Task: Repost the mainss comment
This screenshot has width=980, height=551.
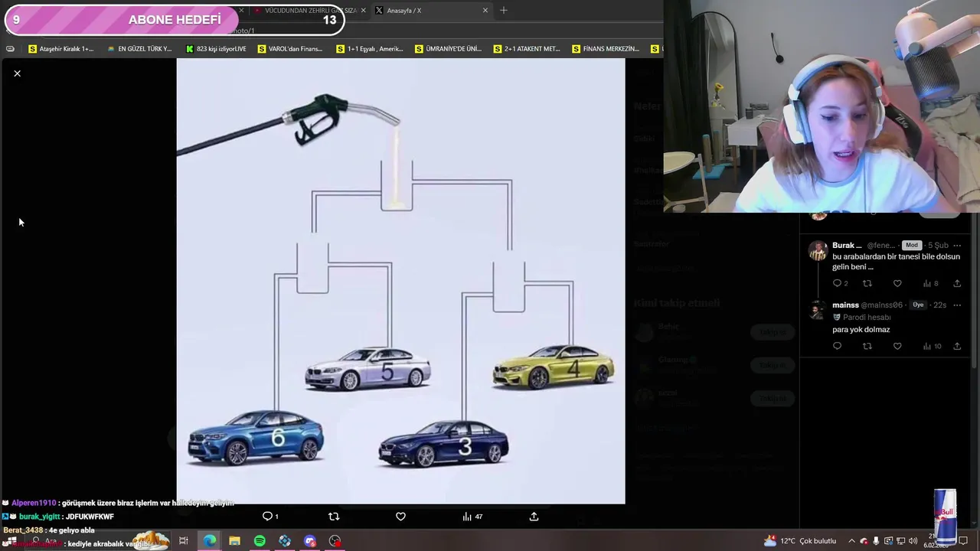Action: coord(867,346)
